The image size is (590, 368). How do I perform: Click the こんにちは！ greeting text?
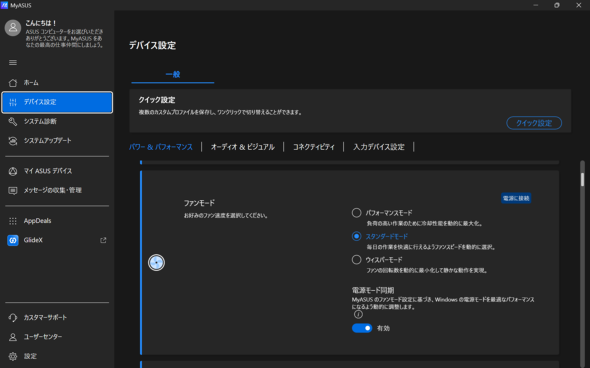41,23
